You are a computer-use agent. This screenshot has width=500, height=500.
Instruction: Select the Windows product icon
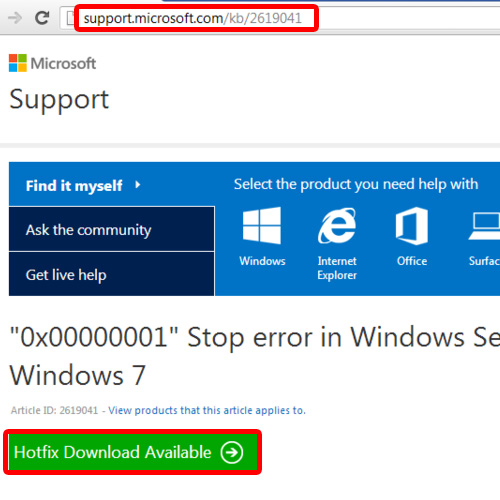pos(262,226)
